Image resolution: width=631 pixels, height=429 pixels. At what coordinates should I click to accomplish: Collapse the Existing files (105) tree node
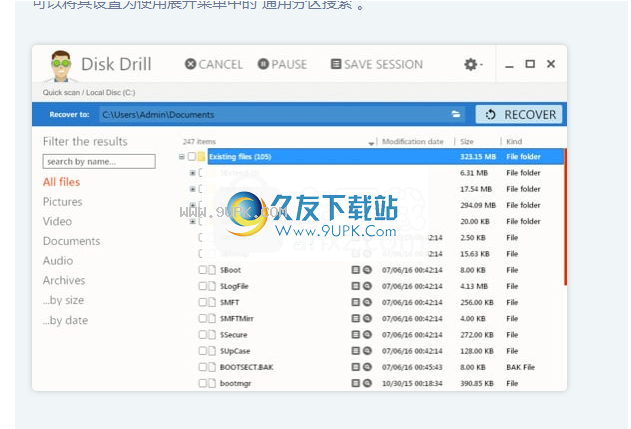182,157
